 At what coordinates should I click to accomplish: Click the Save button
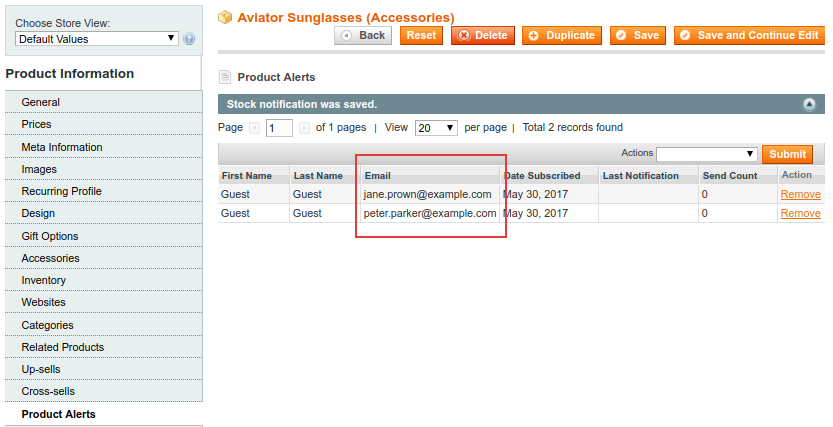coord(638,36)
